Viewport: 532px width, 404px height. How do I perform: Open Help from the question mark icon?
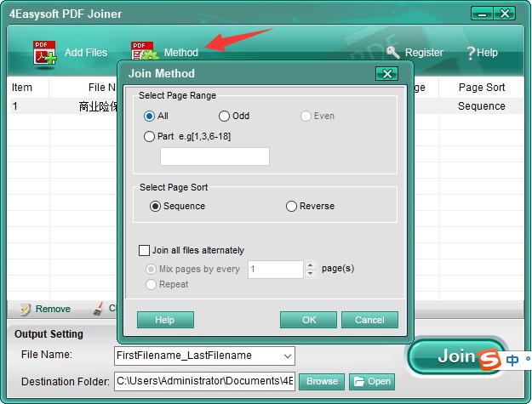click(x=471, y=53)
